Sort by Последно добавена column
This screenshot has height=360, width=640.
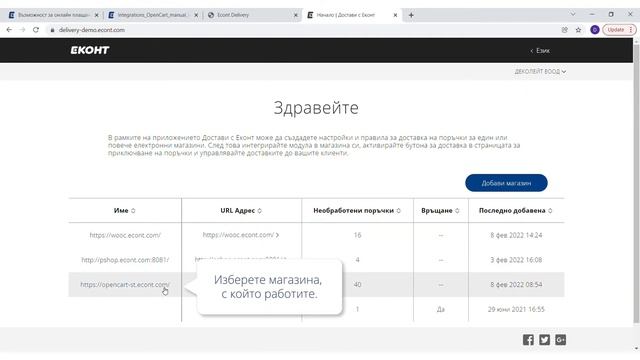[x=550, y=211]
